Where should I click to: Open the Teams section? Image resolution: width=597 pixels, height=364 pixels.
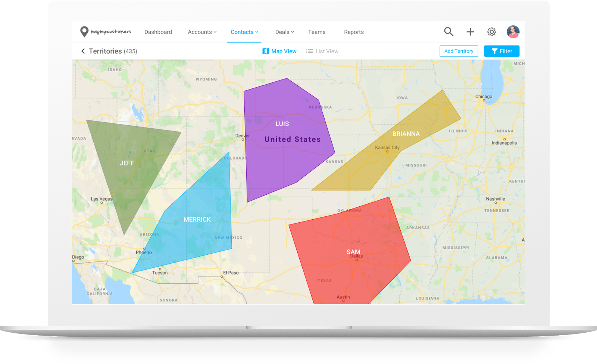coord(316,32)
